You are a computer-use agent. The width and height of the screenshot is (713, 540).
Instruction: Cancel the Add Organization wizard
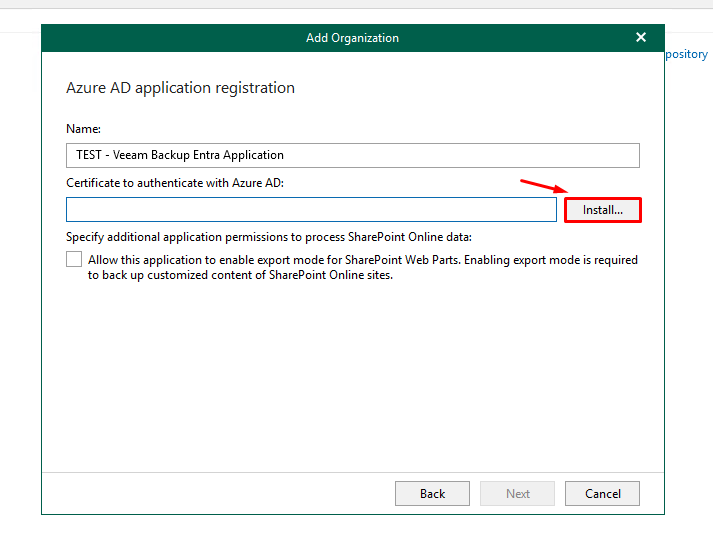(x=602, y=493)
